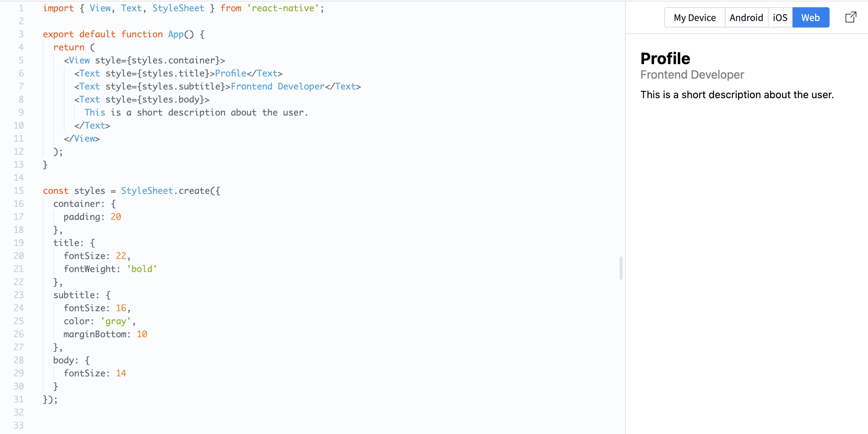Viewport: 868px width, 434px height.
Task: Click the code editor vertical scrollbar
Action: click(621, 268)
